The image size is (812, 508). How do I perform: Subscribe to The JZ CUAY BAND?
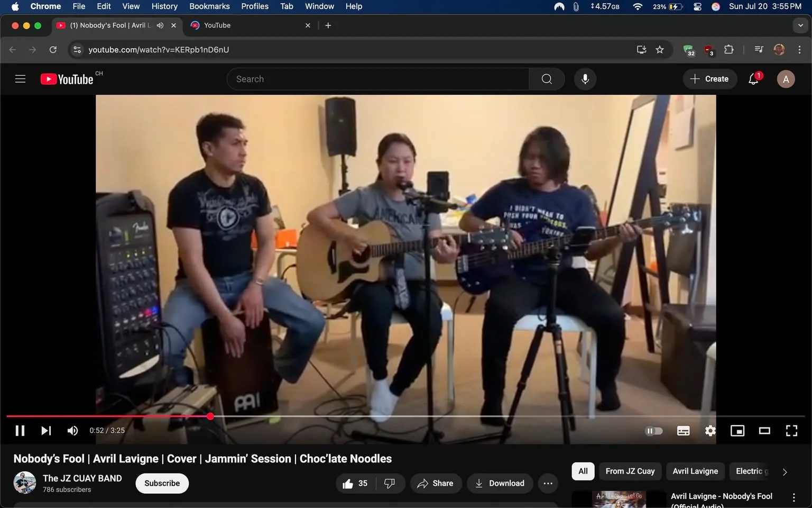pyautogui.click(x=162, y=483)
